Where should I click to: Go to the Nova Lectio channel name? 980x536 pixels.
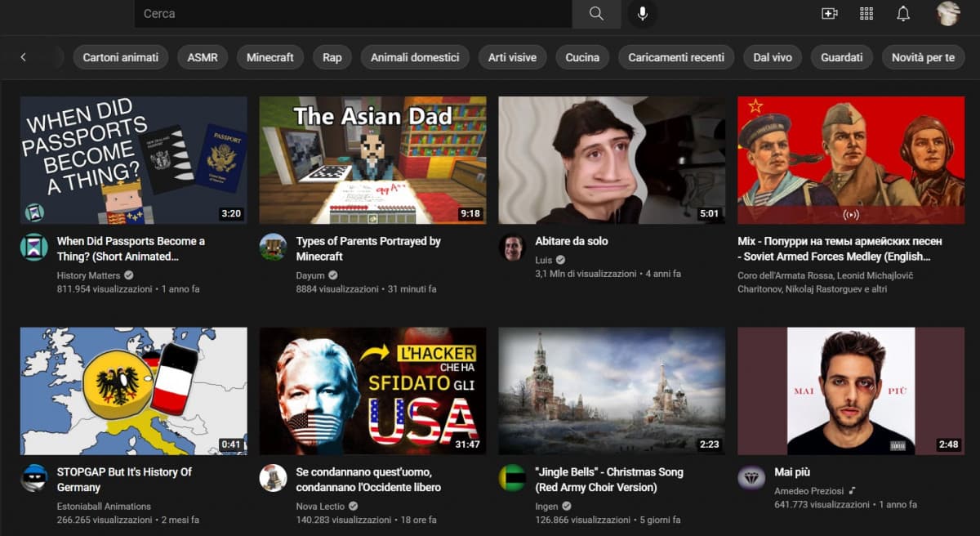318,506
